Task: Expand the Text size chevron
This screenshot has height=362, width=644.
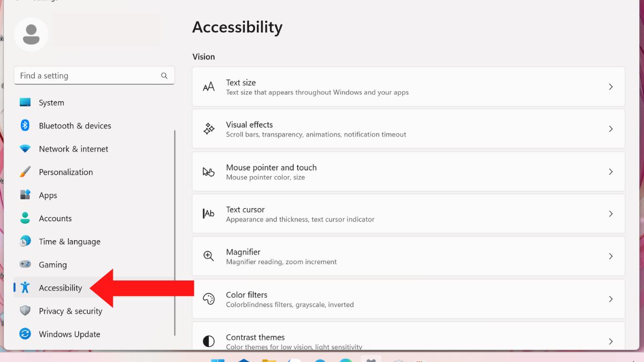Action: coord(611,87)
